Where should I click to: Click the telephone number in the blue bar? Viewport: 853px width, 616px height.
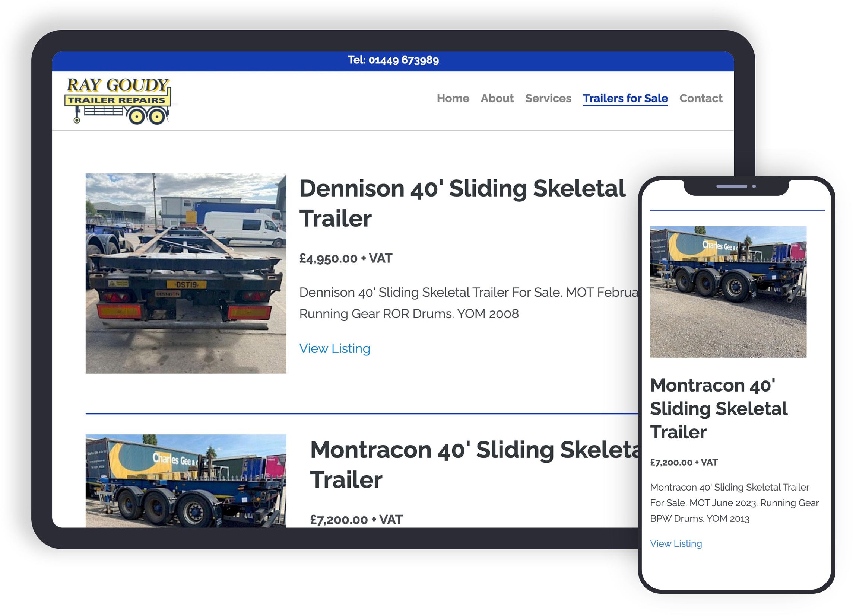point(393,60)
